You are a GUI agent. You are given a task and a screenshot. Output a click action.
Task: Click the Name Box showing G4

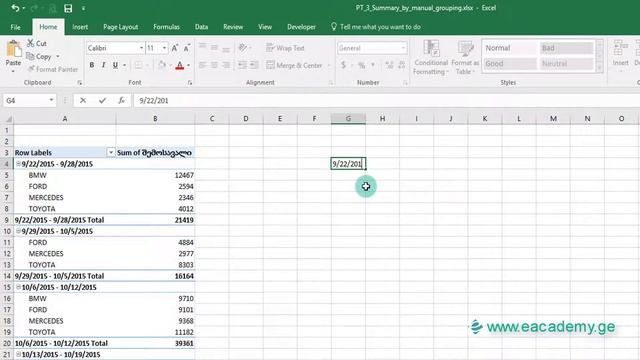[x=29, y=100]
